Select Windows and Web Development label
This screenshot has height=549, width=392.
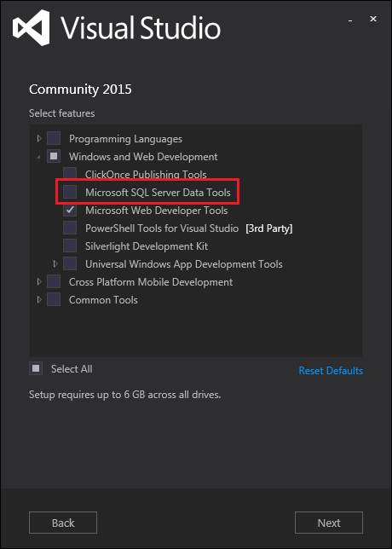click(143, 157)
